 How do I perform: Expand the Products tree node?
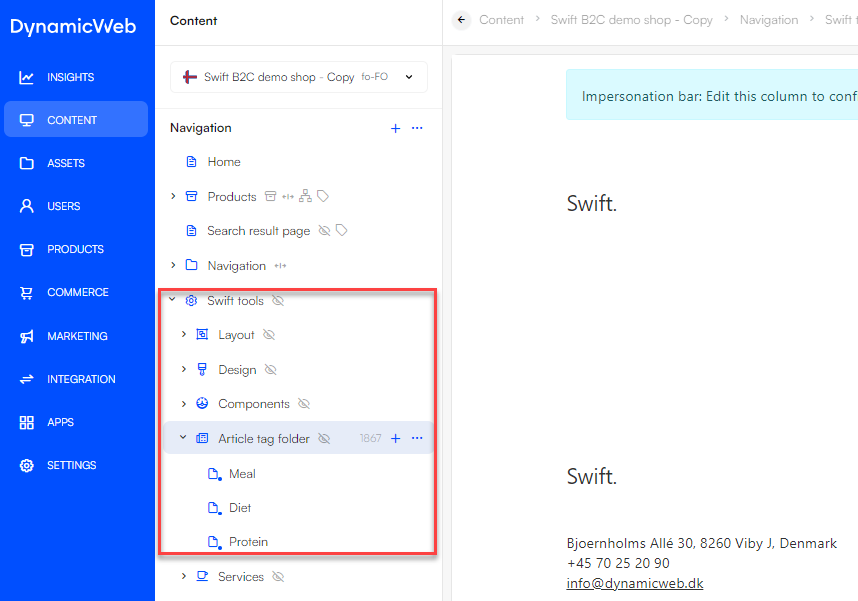click(x=173, y=197)
